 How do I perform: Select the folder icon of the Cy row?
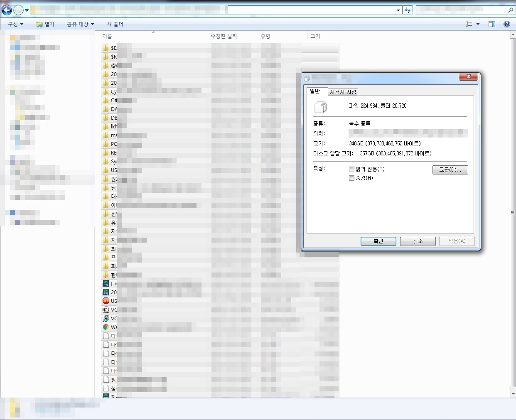click(106, 91)
